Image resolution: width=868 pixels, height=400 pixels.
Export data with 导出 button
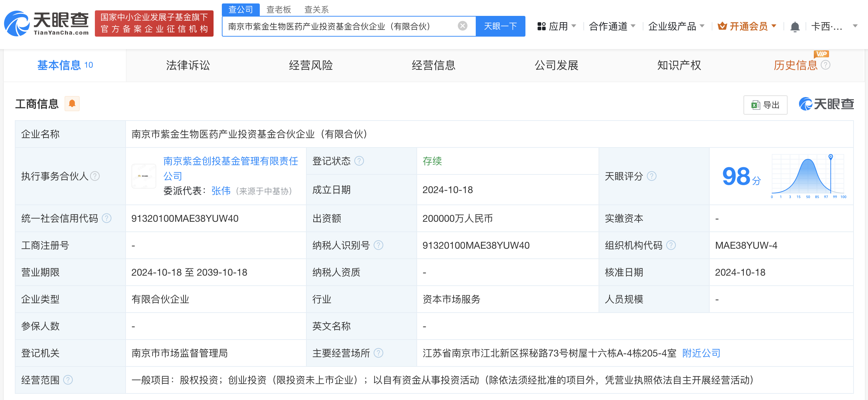click(x=765, y=105)
